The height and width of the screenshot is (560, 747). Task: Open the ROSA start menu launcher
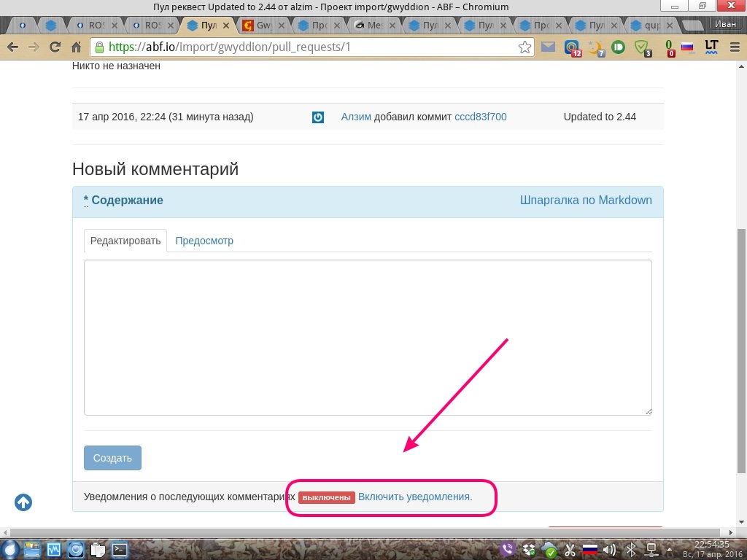coord(9,550)
